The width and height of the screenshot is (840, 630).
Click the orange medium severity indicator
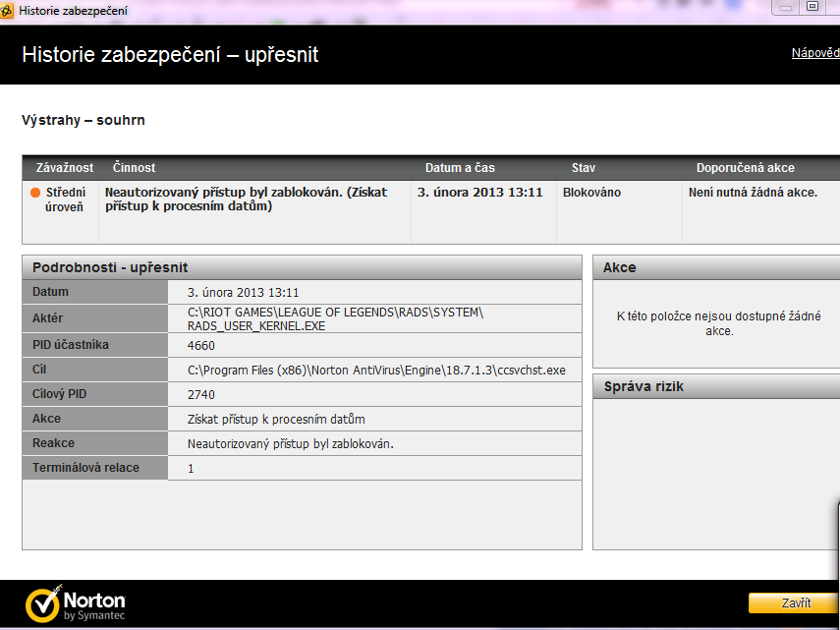tap(35, 193)
